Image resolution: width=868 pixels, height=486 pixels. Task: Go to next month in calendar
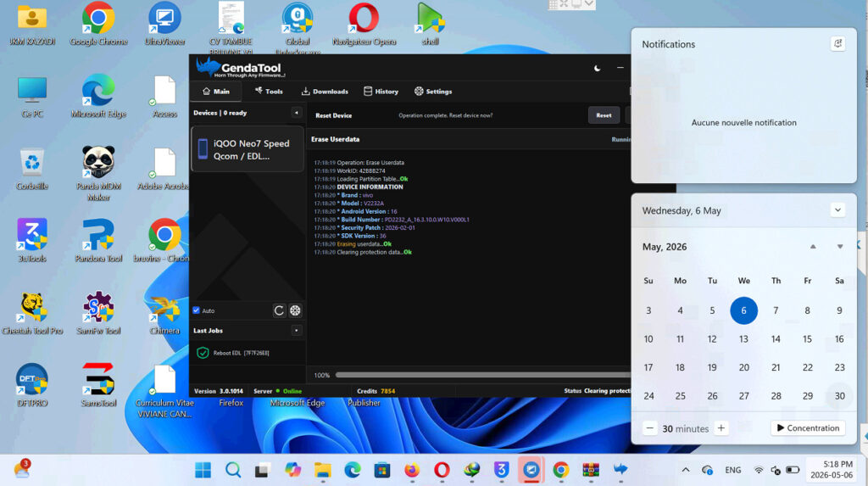840,247
